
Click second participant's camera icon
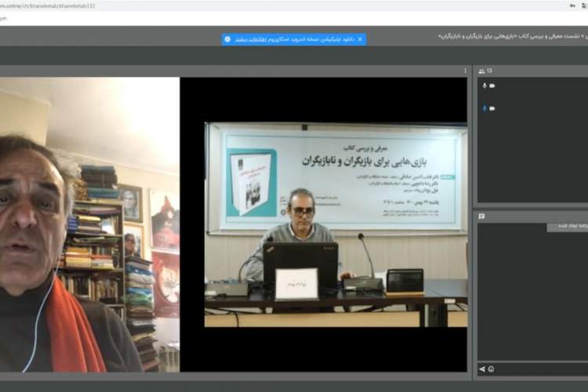pos(492,108)
